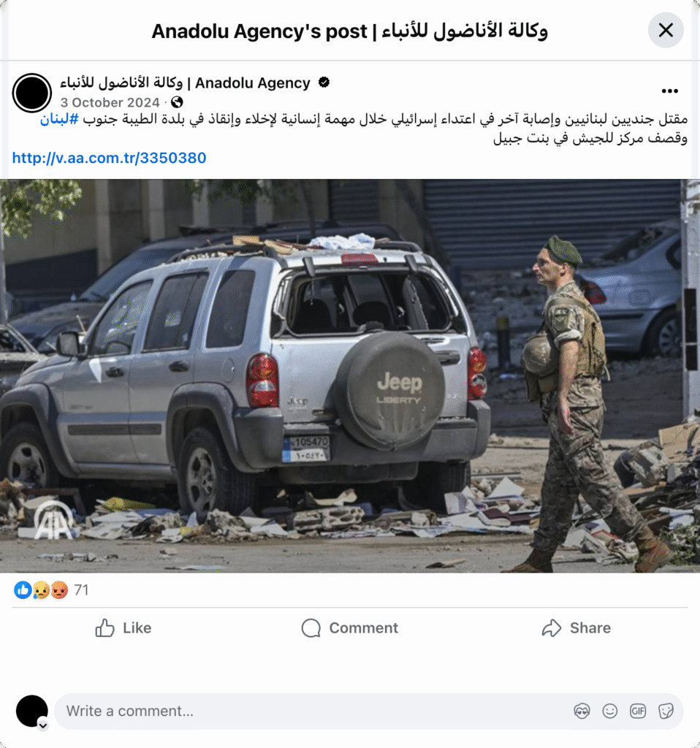
Task: Like the post
Action: click(x=123, y=627)
